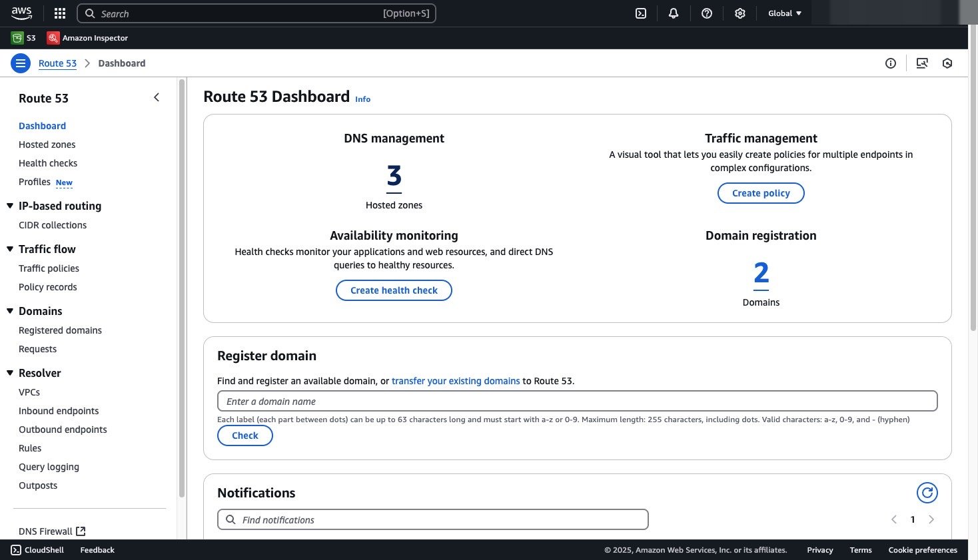Open the Terms footer link
The width and height of the screenshot is (978, 560).
[861, 550]
